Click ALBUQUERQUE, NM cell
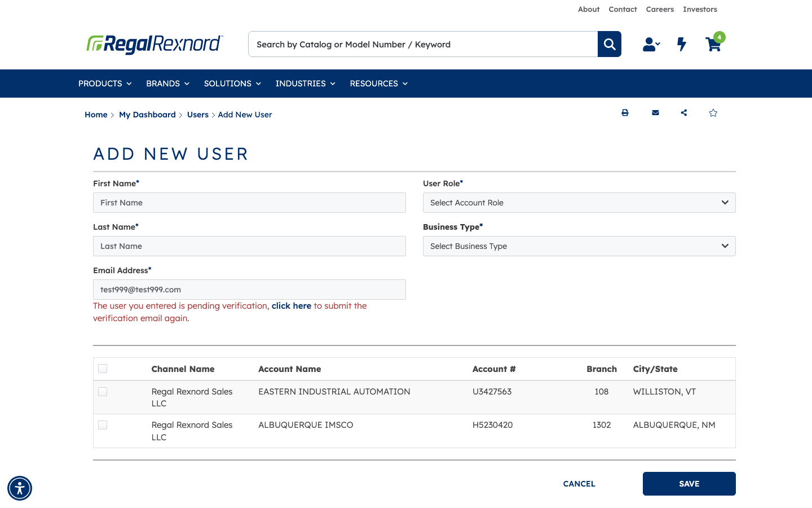 tap(674, 425)
